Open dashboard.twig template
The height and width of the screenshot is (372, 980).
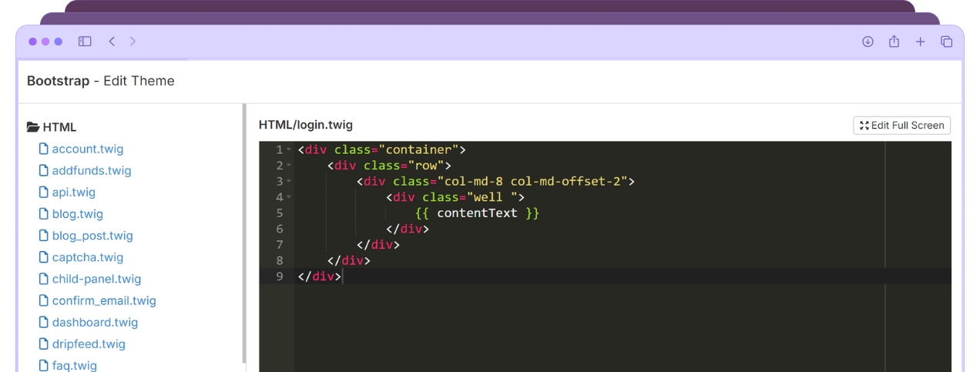(x=95, y=322)
